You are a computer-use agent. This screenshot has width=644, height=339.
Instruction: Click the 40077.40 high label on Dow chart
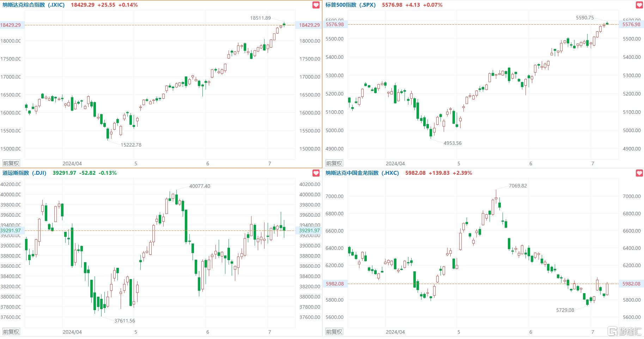pos(200,186)
